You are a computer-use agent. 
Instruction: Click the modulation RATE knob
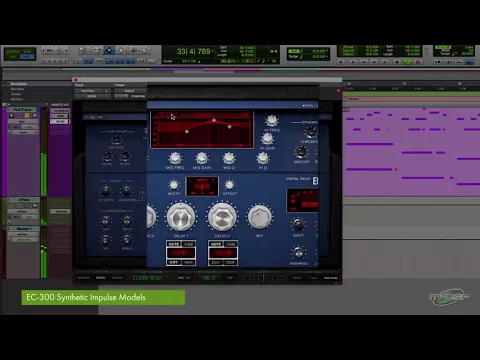[x=105, y=221]
